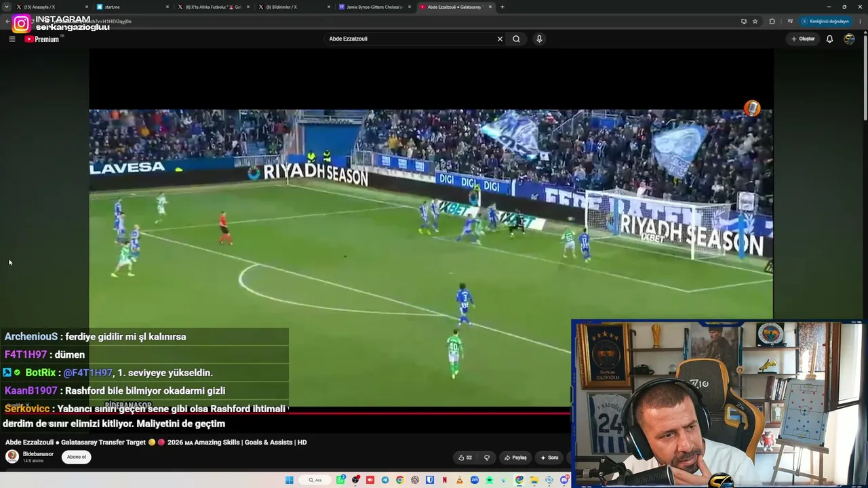Click the channel watermark on the video
The height and width of the screenshot is (488, 868).
point(752,108)
